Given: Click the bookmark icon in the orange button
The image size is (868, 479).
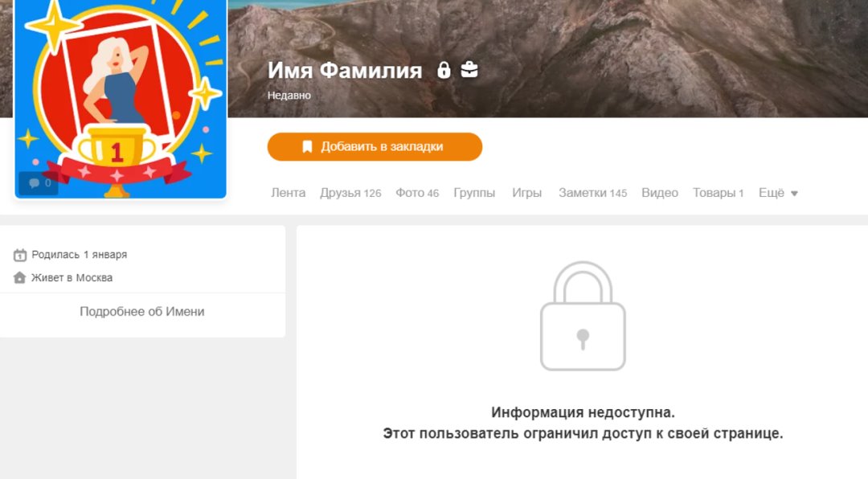Looking at the screenshot, I should (x=307, y=147).
